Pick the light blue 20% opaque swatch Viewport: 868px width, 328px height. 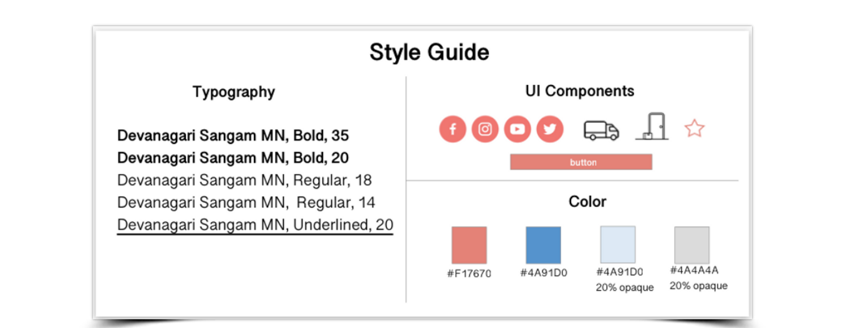click(x=618, y=244)
